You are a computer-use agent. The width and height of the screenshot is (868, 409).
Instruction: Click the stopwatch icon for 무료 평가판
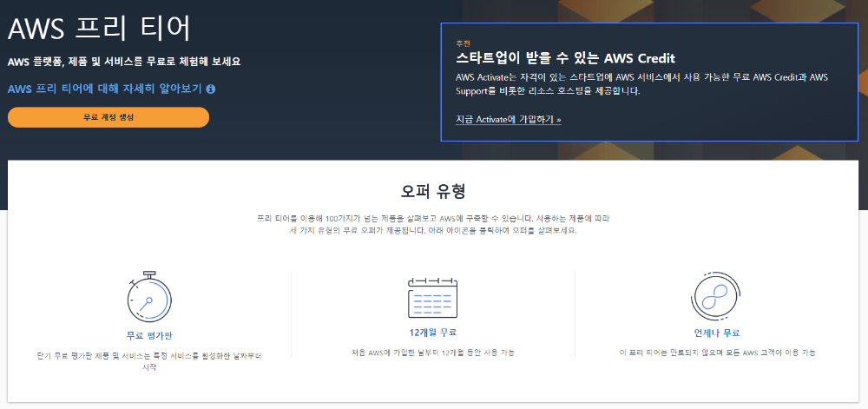pyautogui.click(x=149, y=296)
